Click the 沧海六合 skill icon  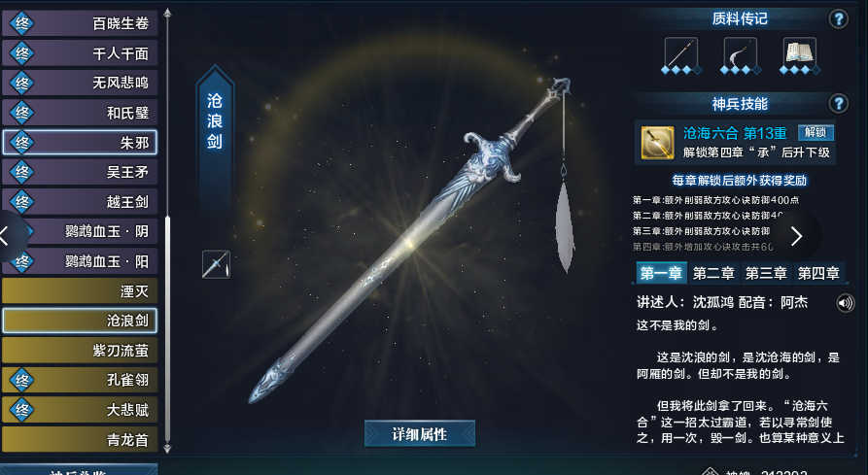click(658, 143)
